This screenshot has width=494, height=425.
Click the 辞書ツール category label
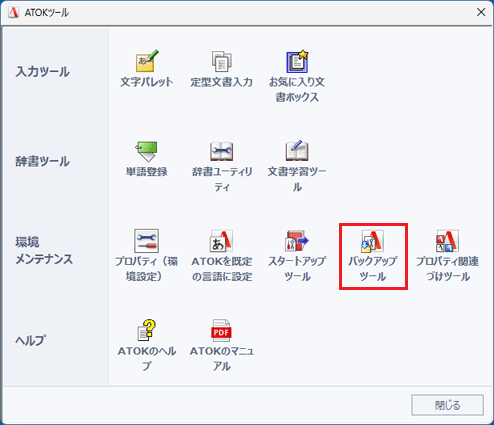43,162
